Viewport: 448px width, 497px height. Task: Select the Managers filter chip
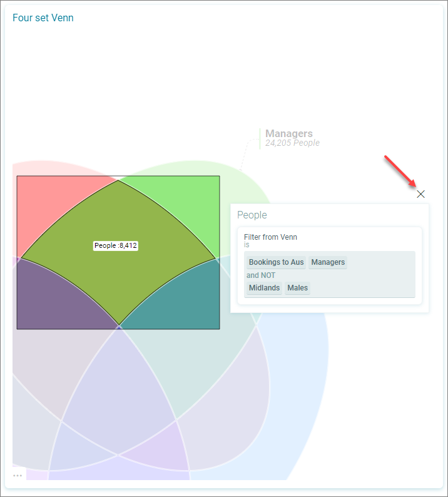[328, 262]
